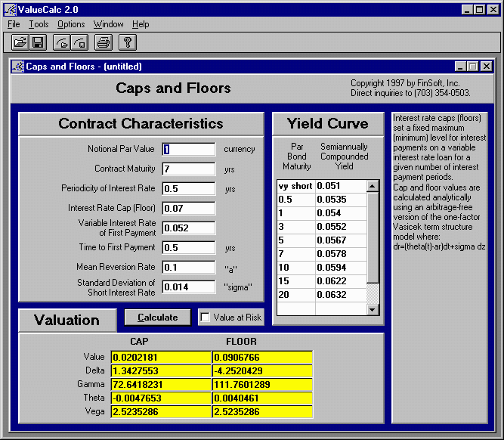Viewport: 504px width, 440px height.
Task: Click the Notional Par Value field
Action: click(189, 149)
